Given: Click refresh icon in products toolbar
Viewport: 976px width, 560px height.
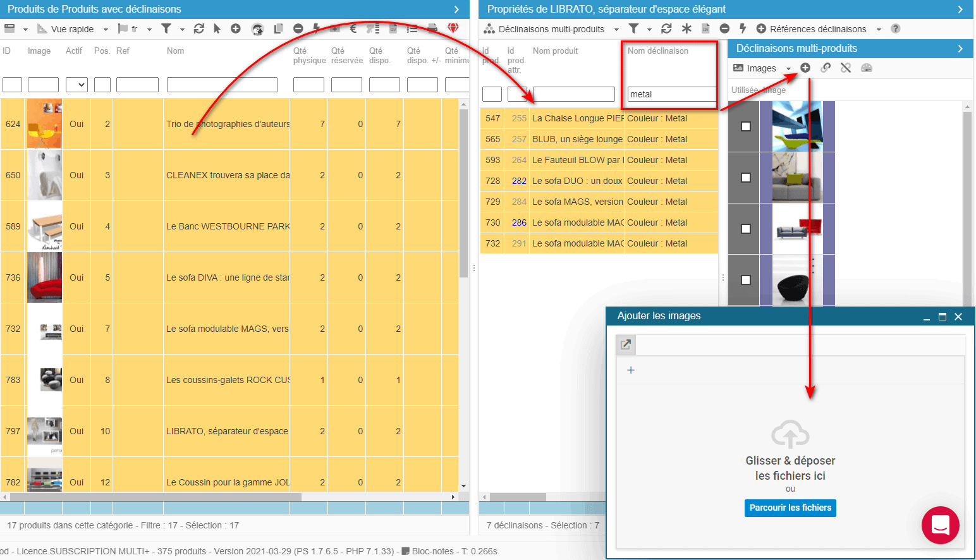Looking at the screenshot, I should click(198, 28).
